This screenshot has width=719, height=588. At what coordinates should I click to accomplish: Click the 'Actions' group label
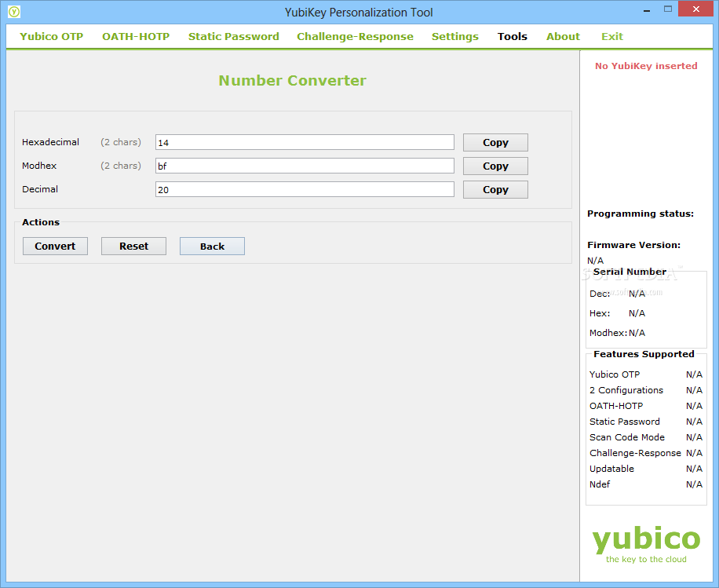tap(41, 222)
